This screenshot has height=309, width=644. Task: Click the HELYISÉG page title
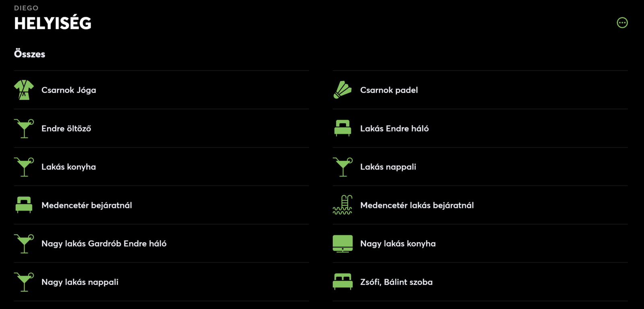point(53,23)
